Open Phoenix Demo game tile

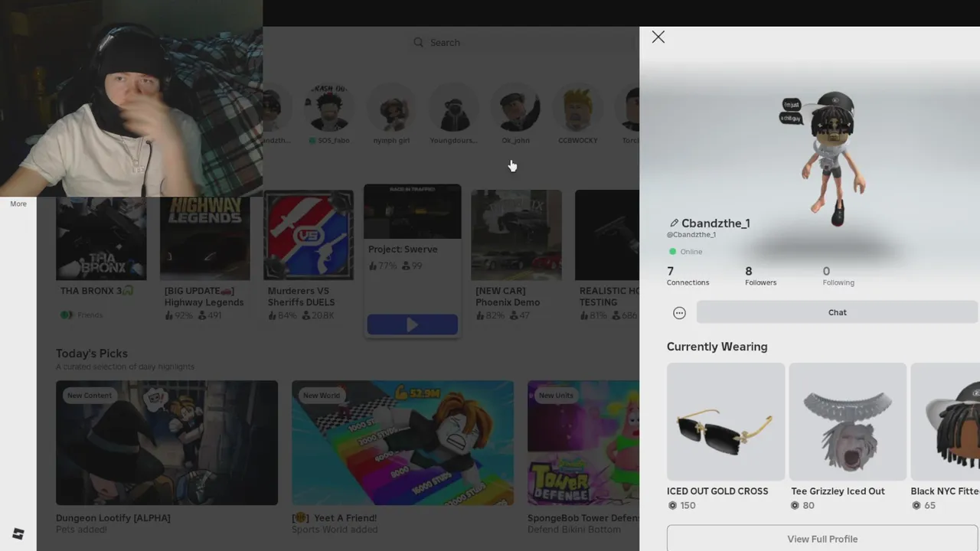[x=516, y=235]
